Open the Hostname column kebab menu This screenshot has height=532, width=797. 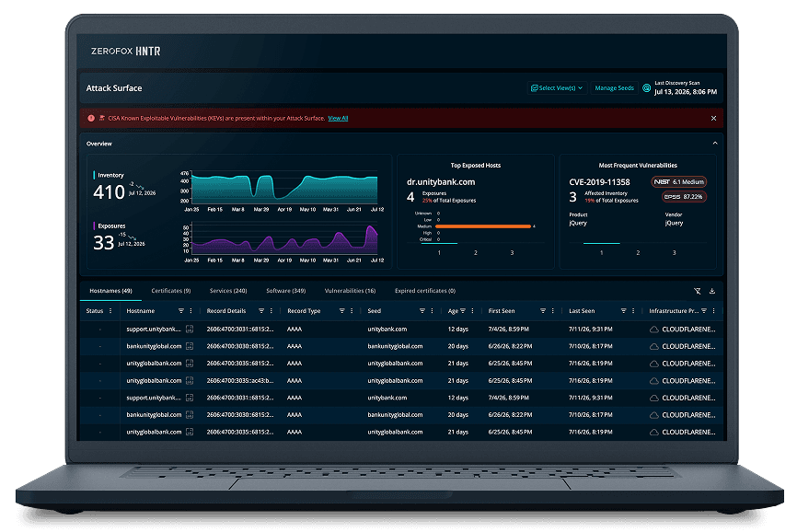pyautogui.click(x=191, y=310)
